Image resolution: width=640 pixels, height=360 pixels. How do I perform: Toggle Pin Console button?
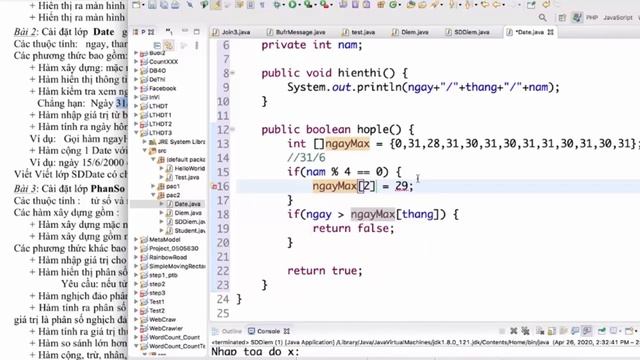click(x=602, y=331)
